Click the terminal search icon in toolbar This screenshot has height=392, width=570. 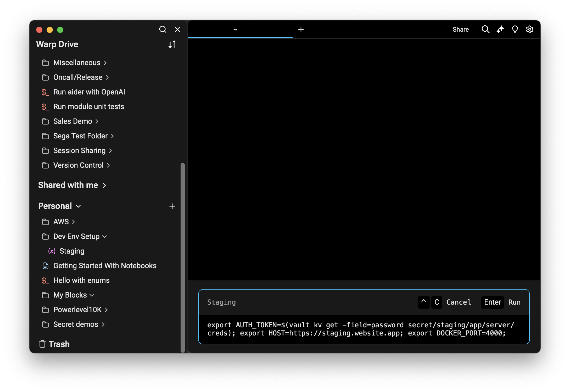click(x=485, y=29)
